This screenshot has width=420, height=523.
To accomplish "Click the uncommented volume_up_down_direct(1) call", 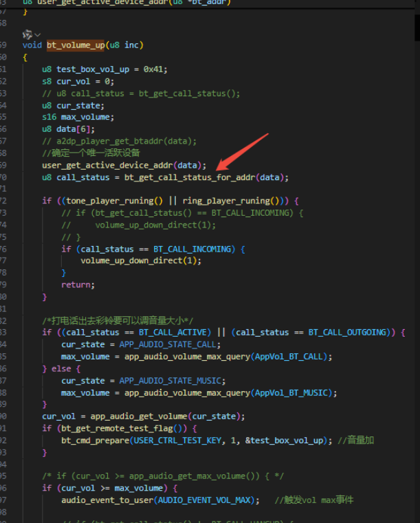I will [x=141, y=260].
